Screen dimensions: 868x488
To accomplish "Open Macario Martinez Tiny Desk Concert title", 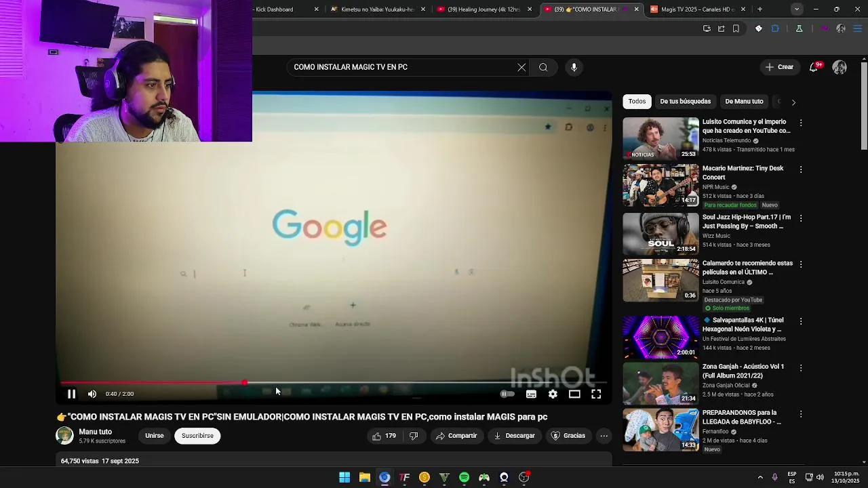I will click(743, 173).
